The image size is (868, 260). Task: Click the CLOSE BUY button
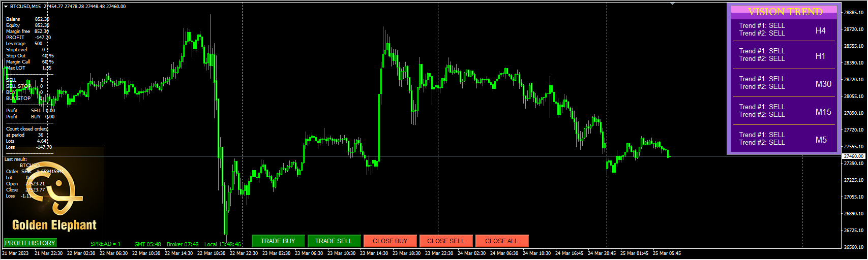[390, 241]
